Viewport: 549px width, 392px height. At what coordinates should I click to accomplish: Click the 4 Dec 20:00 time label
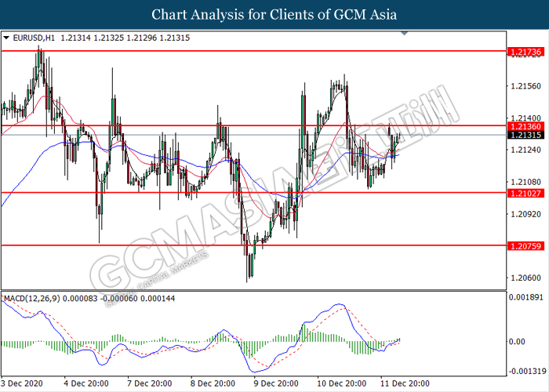point(86,383)
